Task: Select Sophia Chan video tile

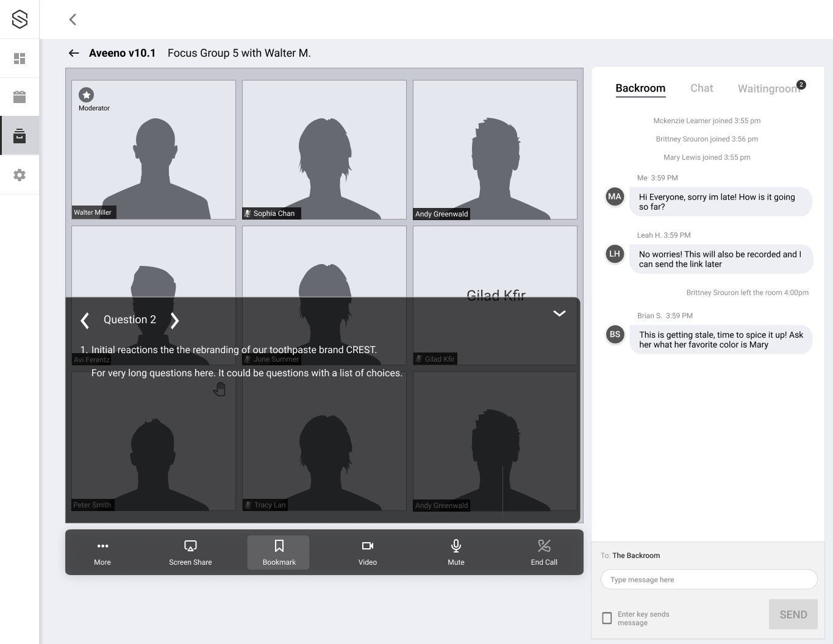Action: [x=324, y=149]
